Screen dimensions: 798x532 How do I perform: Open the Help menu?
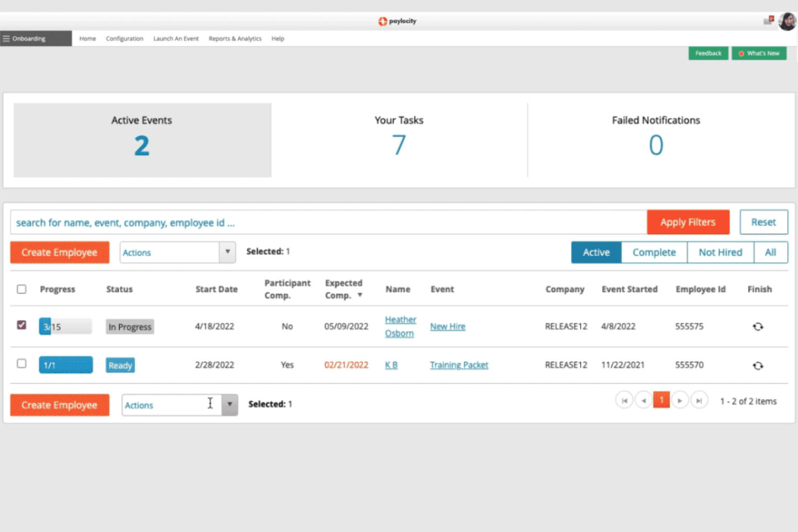click(278, 39)
